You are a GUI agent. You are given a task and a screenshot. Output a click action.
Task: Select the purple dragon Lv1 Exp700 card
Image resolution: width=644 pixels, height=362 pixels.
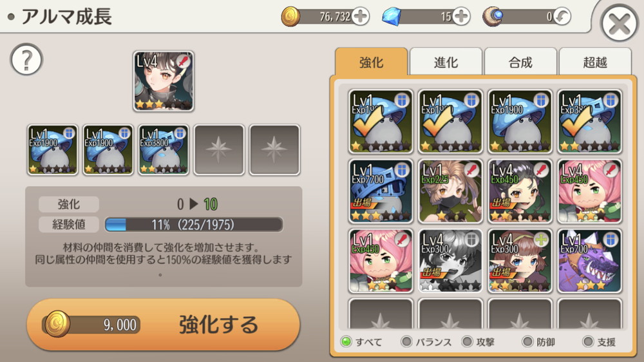[590, 260]
